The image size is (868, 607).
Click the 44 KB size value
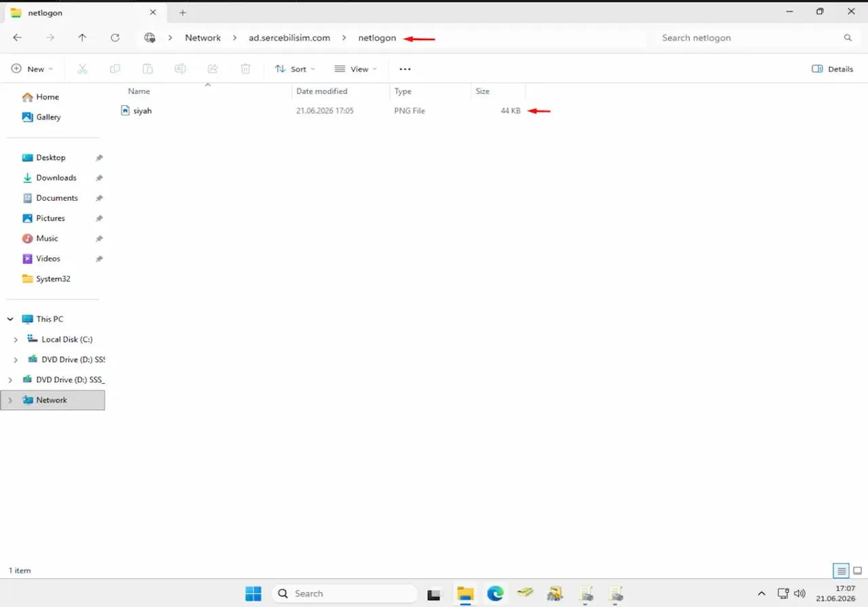[x=511, y=111]
